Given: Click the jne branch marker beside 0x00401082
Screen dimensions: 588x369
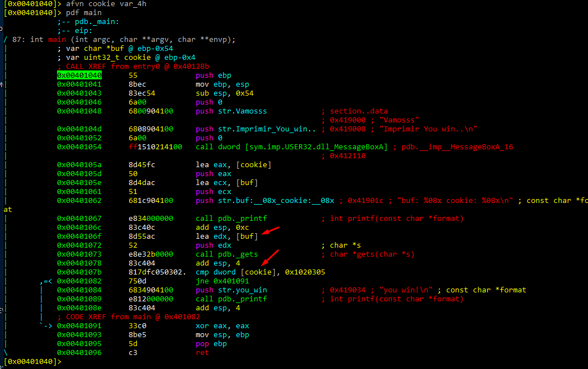Looking at the screenshot, I should click(x=46, y=281).
